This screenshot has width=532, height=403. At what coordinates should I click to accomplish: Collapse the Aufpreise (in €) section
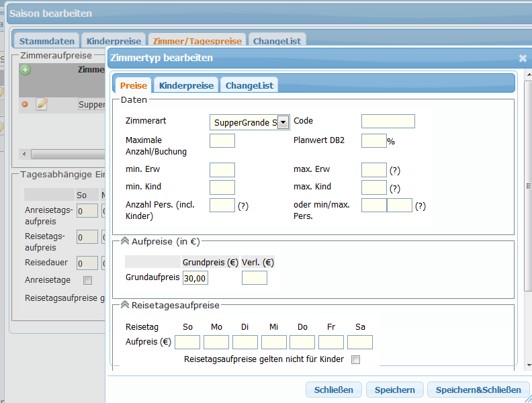(125, 241)
